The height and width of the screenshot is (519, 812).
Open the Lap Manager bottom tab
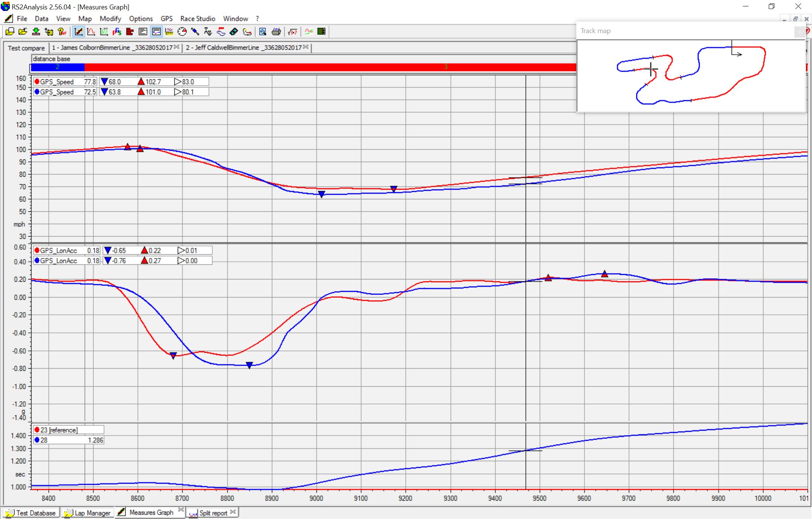(88, 513)
